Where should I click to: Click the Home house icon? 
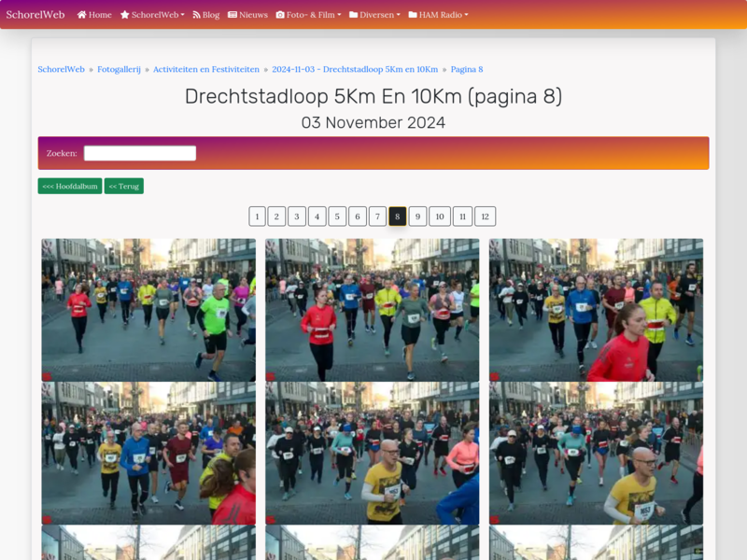(x=81, y=15)
